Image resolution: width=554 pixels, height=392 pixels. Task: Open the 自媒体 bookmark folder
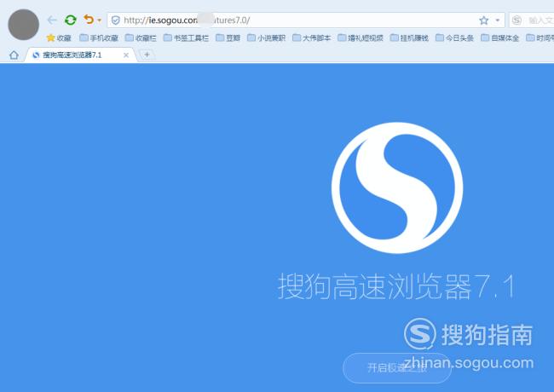500,37
